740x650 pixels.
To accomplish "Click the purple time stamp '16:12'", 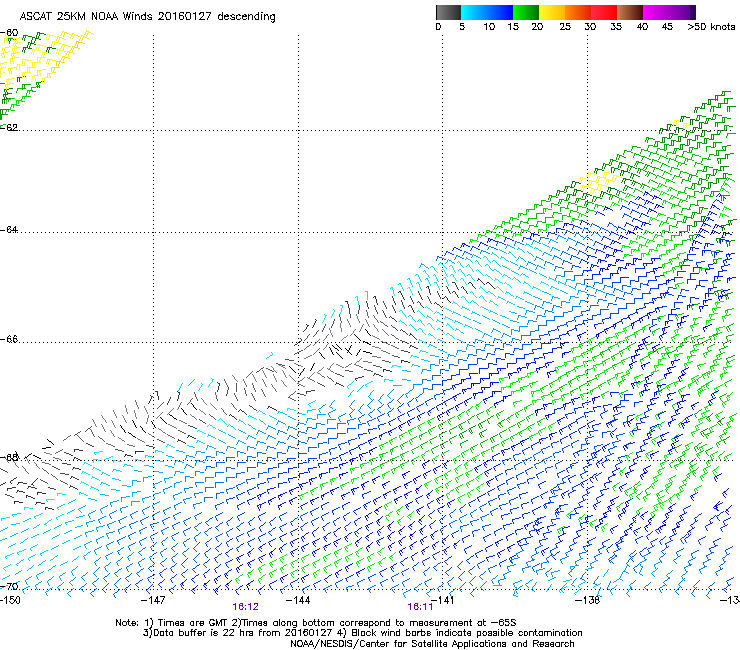I will pos(245,607).
